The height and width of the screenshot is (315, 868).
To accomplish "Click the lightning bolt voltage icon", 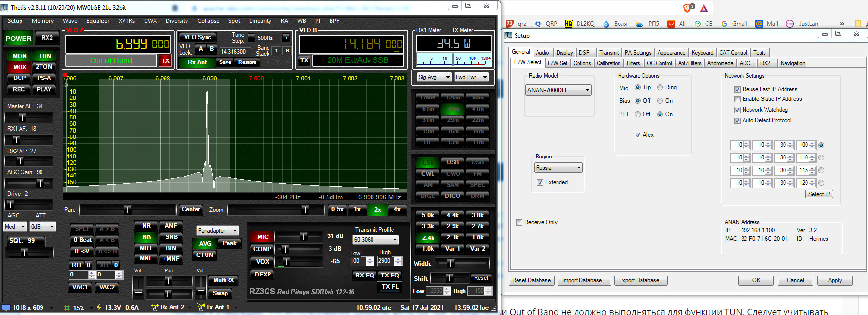I will click(99, 307).
